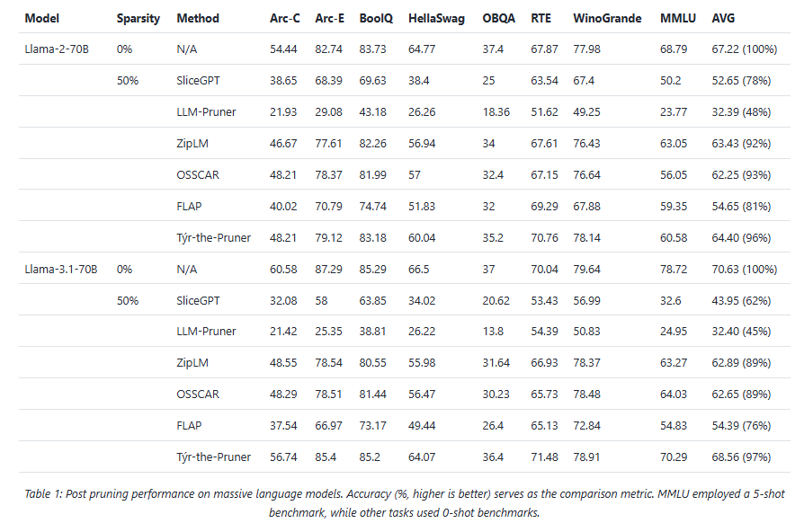This screenshot has width=804, height=532.
Task: Select the Llama-2-70B model cell
Action: pos(56,49)
